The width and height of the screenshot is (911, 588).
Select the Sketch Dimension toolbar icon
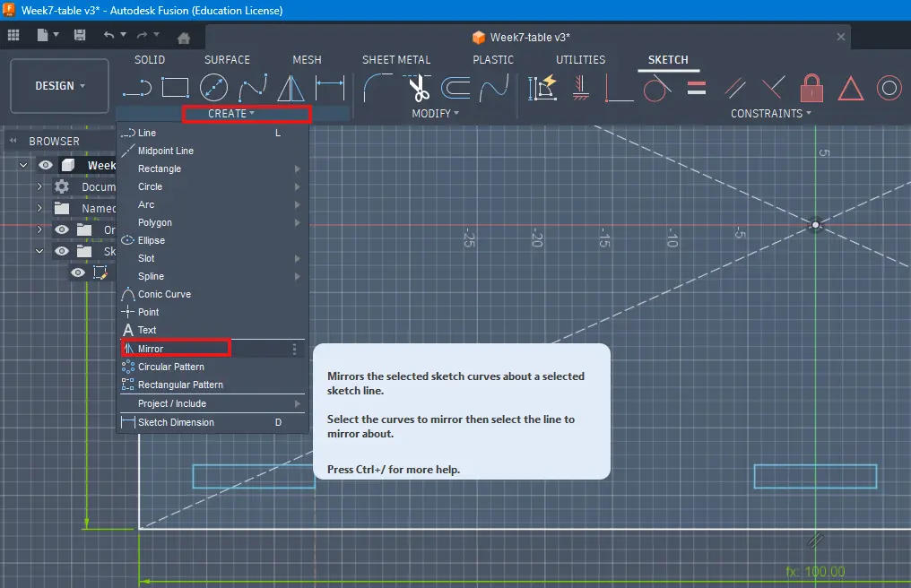(329, 88)
